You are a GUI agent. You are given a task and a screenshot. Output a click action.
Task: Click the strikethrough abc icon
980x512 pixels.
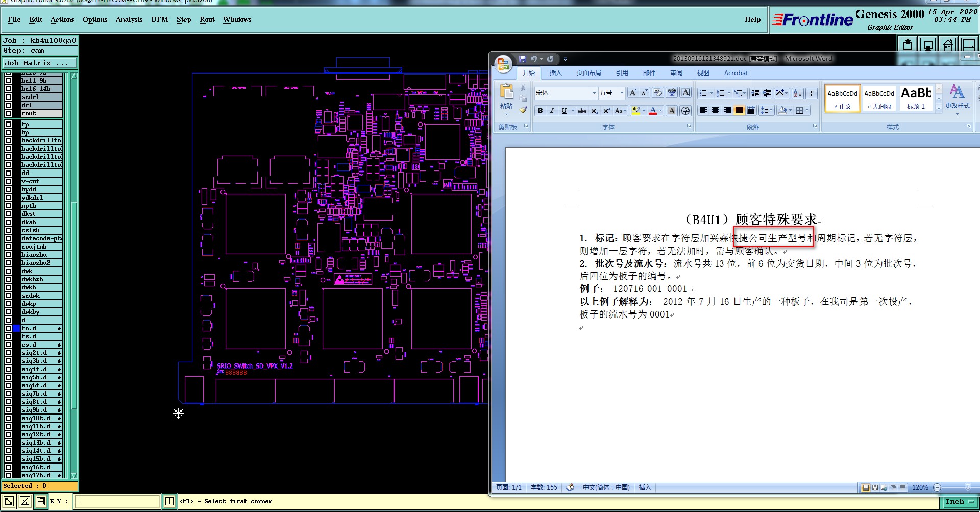582,111
